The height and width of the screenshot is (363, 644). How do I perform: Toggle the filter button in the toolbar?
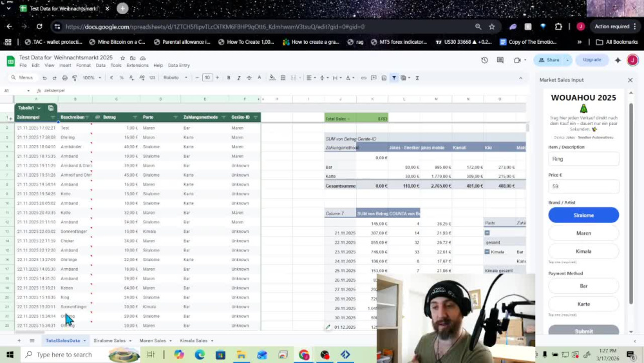point(394,78)
